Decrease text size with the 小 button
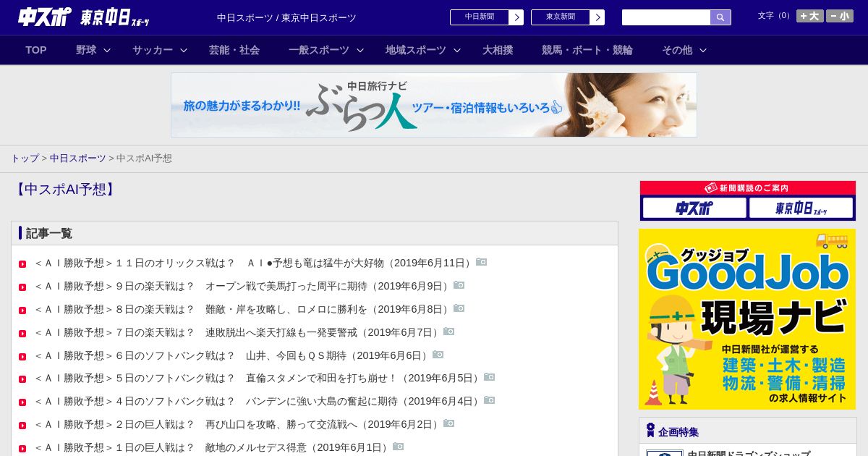 click(840, 16)
